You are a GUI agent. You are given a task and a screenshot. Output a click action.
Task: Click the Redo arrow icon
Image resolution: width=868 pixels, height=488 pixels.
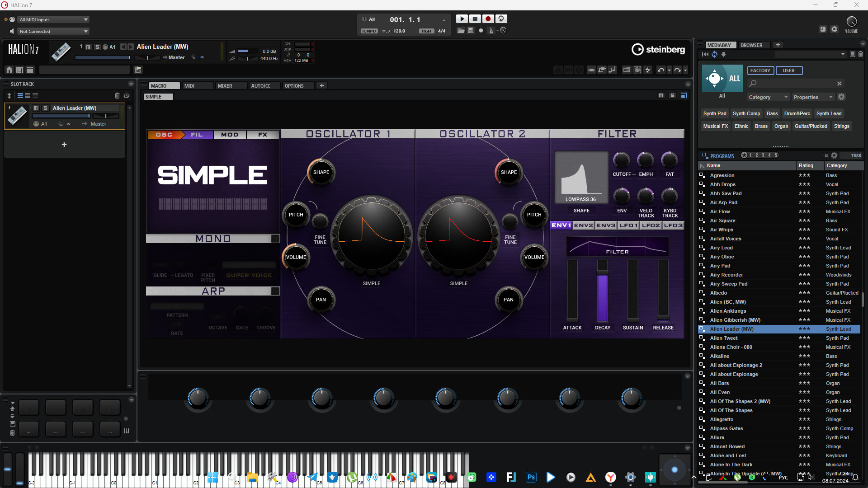tap(677, 70)
